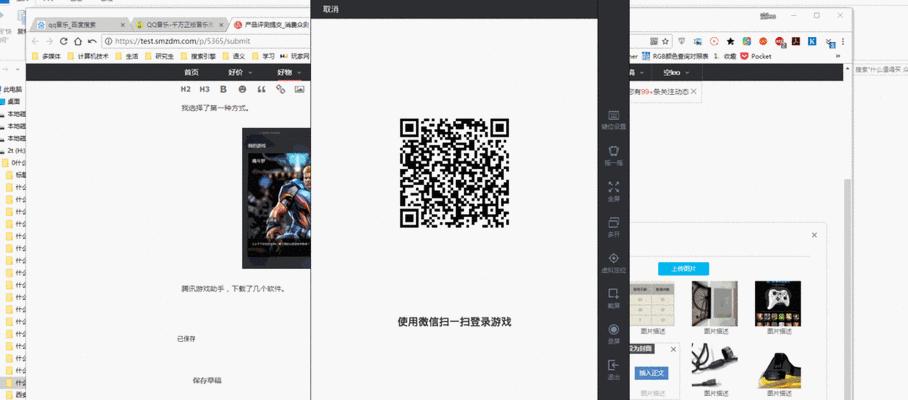
Task: Click the undo-close arrow next to home
Action: point(91,41)
